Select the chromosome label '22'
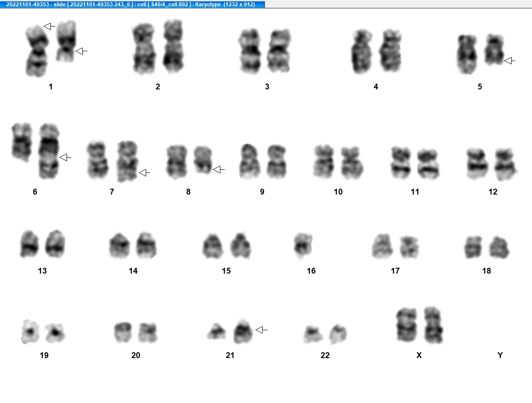 (x=325, y=355)
